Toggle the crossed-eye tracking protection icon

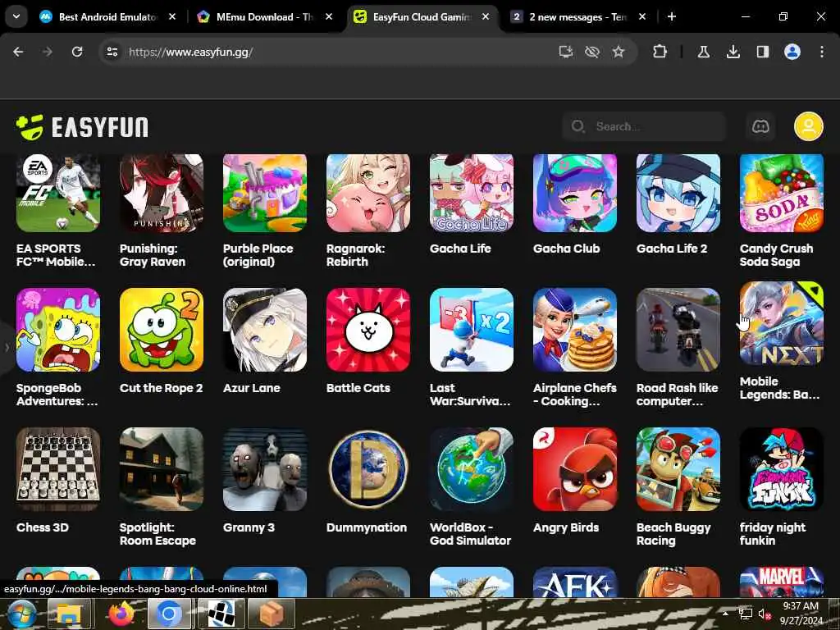(592, 52)
